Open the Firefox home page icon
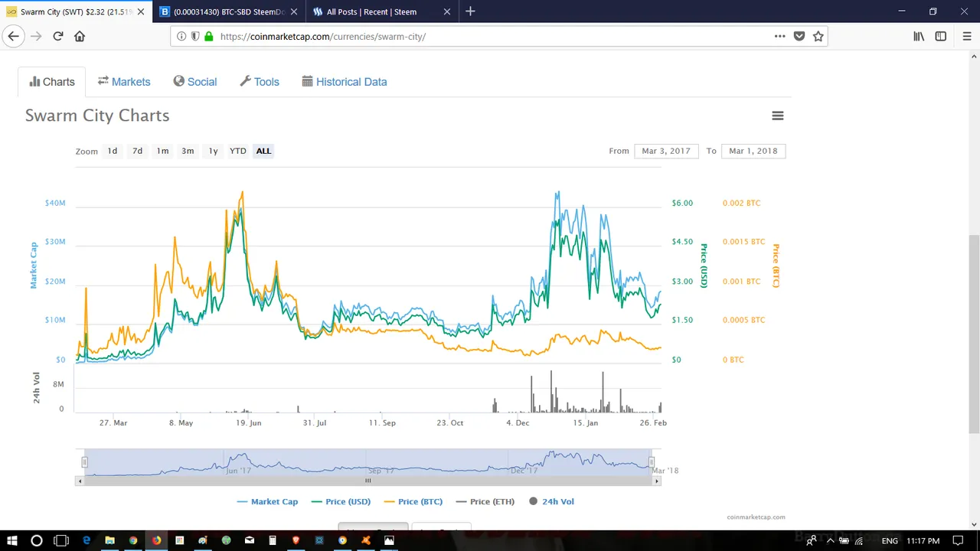Image resolution: width=980 pixels, height=551 pixels. (x=80, y=36)
